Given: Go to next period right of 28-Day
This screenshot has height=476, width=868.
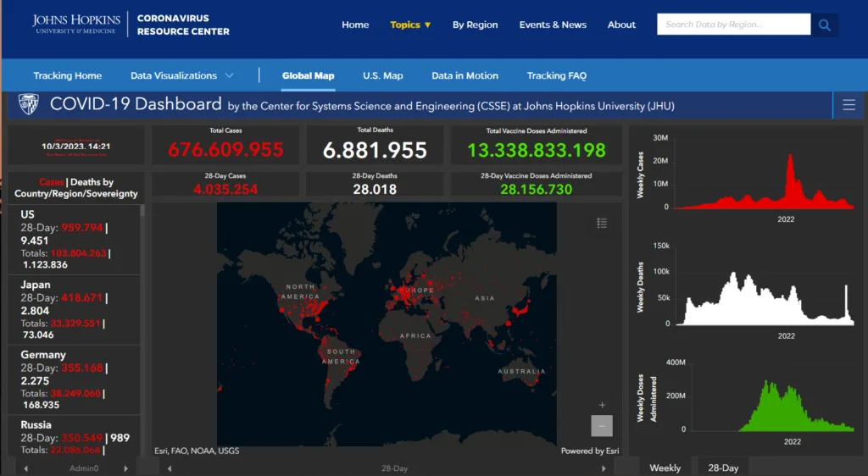Looking at the screenshot, I should tap(604, 468).
